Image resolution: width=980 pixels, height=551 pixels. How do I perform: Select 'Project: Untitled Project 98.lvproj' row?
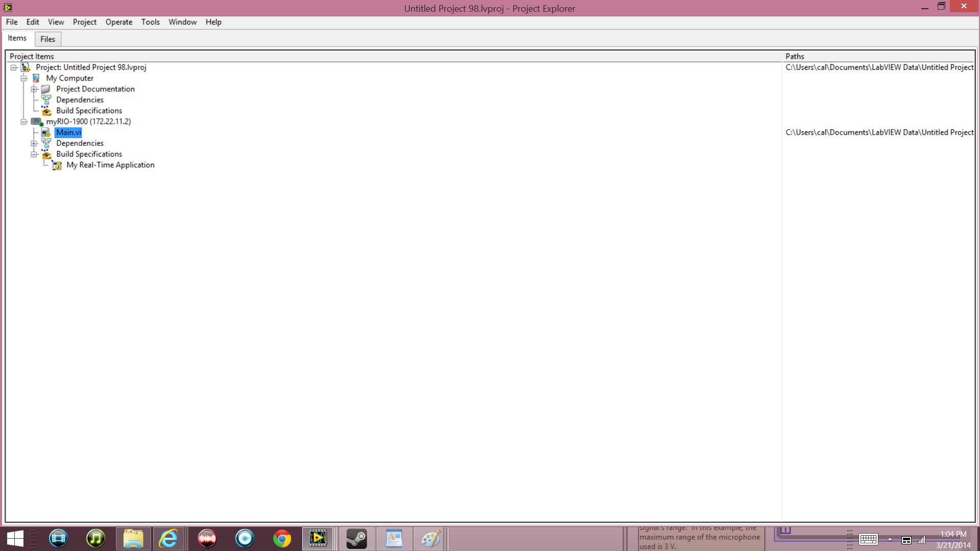(91, 67)
